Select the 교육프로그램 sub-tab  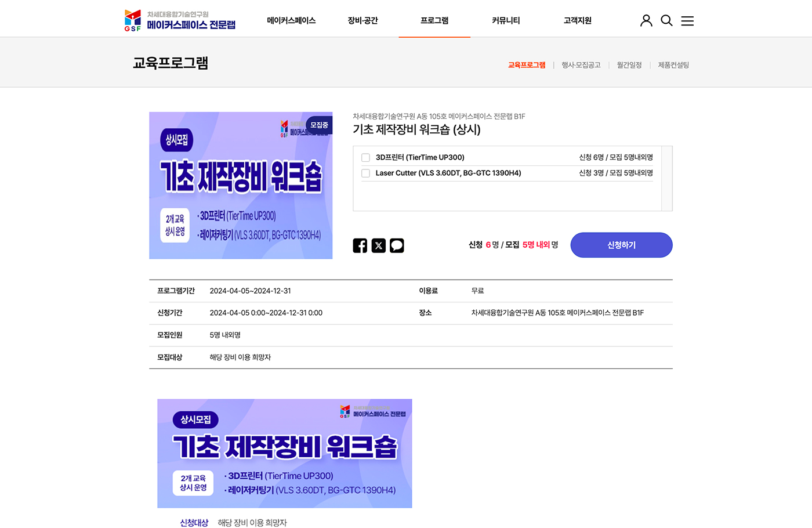click(x=527, y=65)
